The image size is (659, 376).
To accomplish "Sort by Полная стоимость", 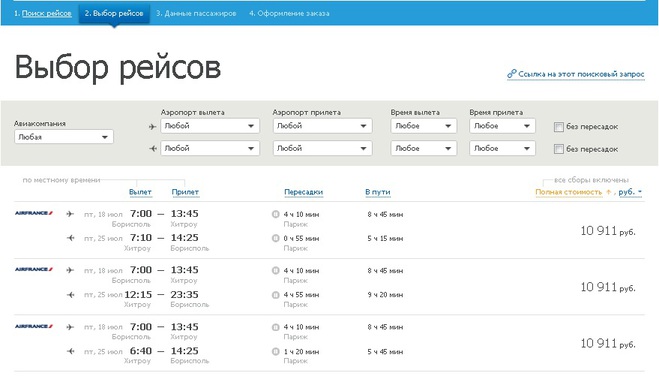I will pyautogui.click(x=568, y=192).
